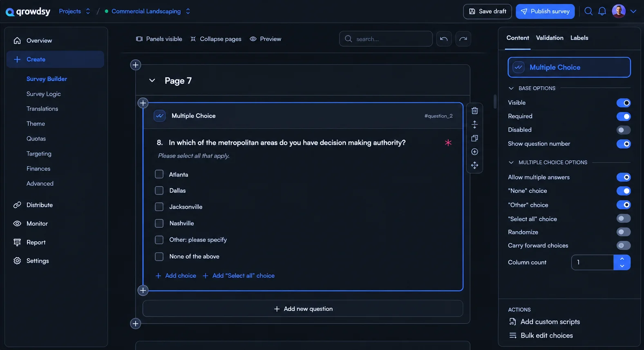This screenshot has width=644, height=350.
Task: Click the plus circle below the Page 7 card
Action: pos(136,324)
